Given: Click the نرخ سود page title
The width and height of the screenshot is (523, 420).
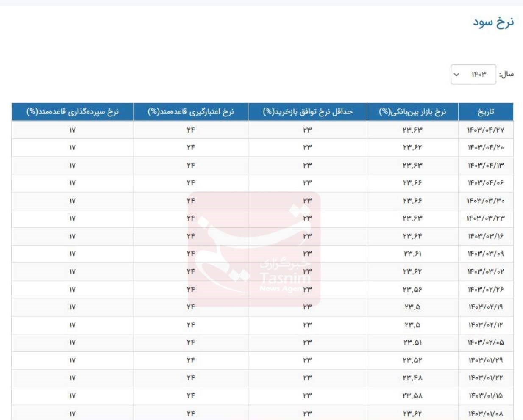Looking at the screenshot, I should click(x=493, y=22).
